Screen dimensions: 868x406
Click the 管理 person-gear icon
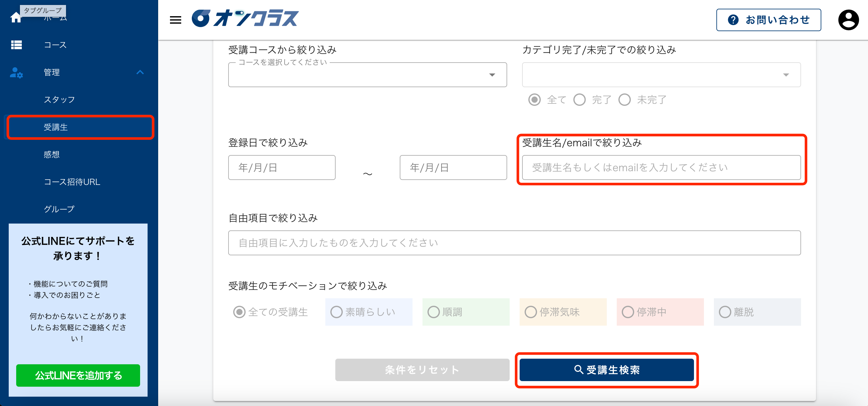[x=16, y=73]
